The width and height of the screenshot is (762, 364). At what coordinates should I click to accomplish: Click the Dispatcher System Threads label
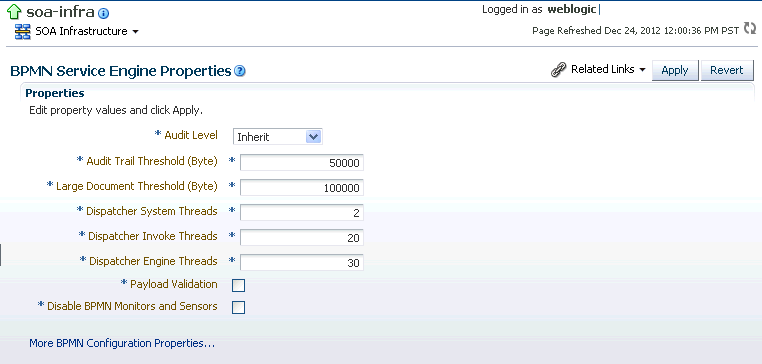click(152, 211)
